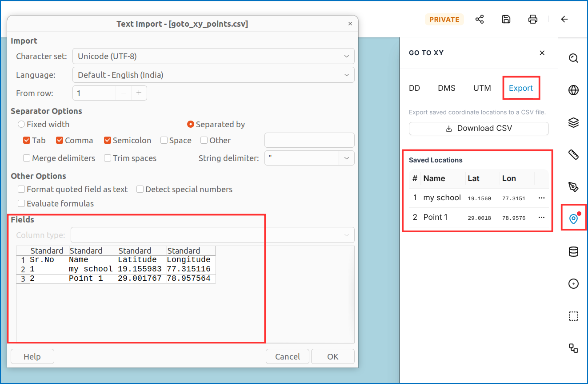Increase the From row value
Viewport: 588px width, 384px height.
[139, 93]
